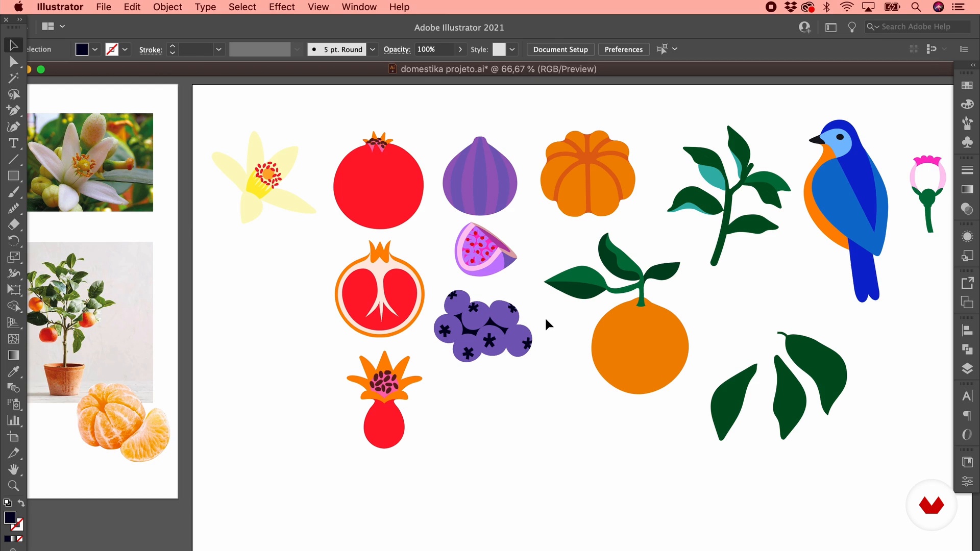Select the Selection tool (black arrow)
The image size is (980, 551).
14,45
